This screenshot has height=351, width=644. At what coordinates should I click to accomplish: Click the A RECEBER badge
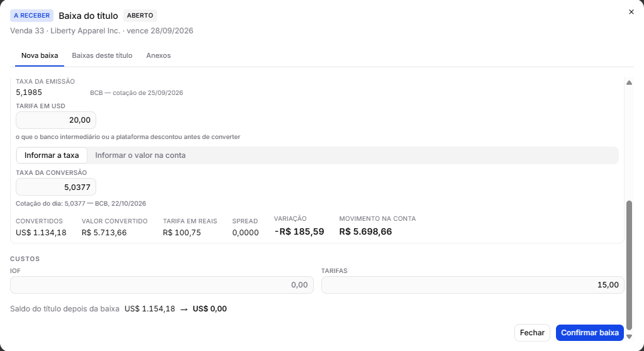click(31, 16)
